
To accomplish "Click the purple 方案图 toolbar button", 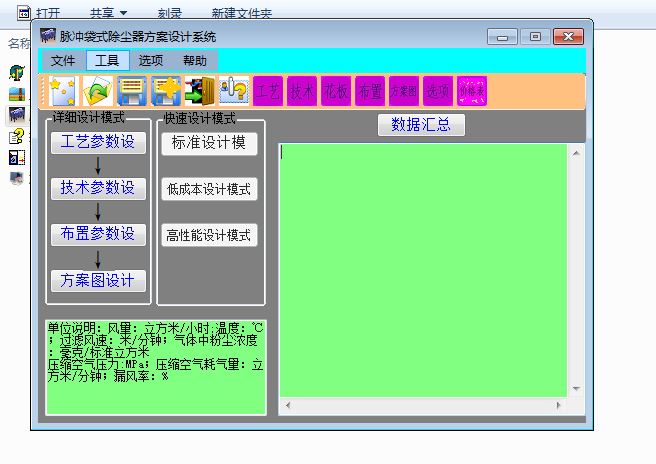I will click(x=404, y=91).
